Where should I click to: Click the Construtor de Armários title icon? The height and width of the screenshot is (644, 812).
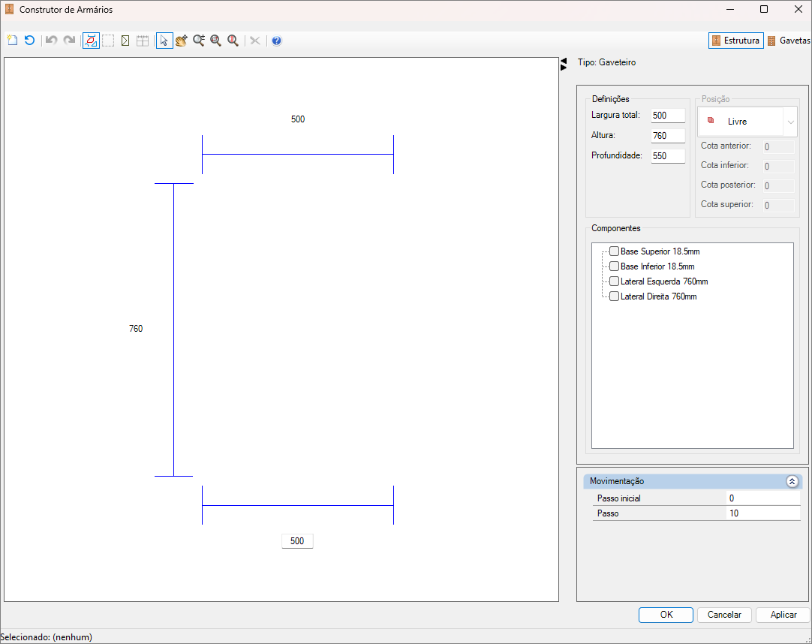[9, 9]
